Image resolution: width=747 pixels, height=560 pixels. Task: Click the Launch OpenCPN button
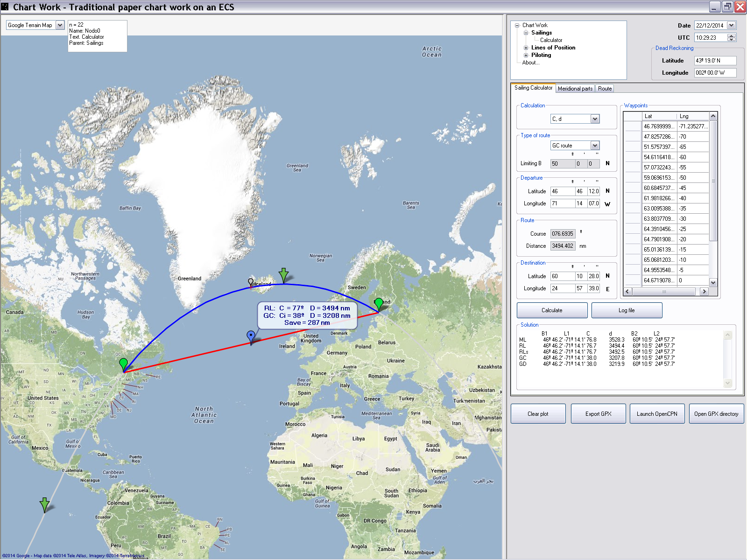656,414
